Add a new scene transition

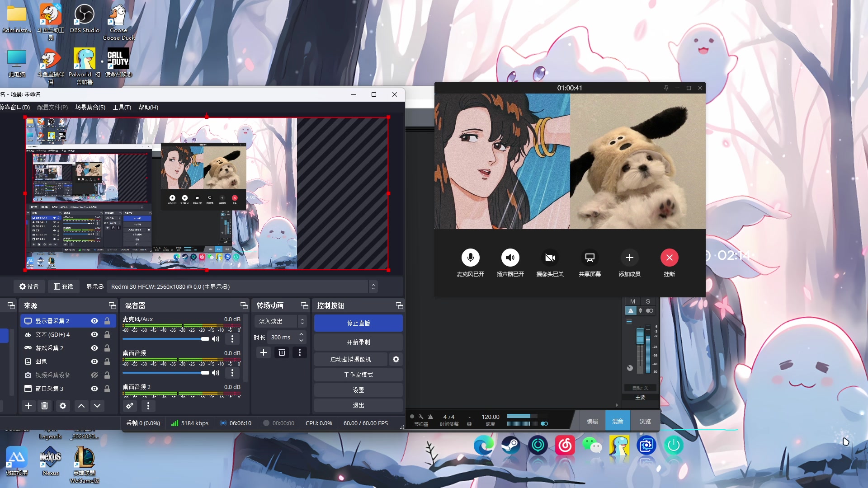pyautogui.click(x=264, y=352)
